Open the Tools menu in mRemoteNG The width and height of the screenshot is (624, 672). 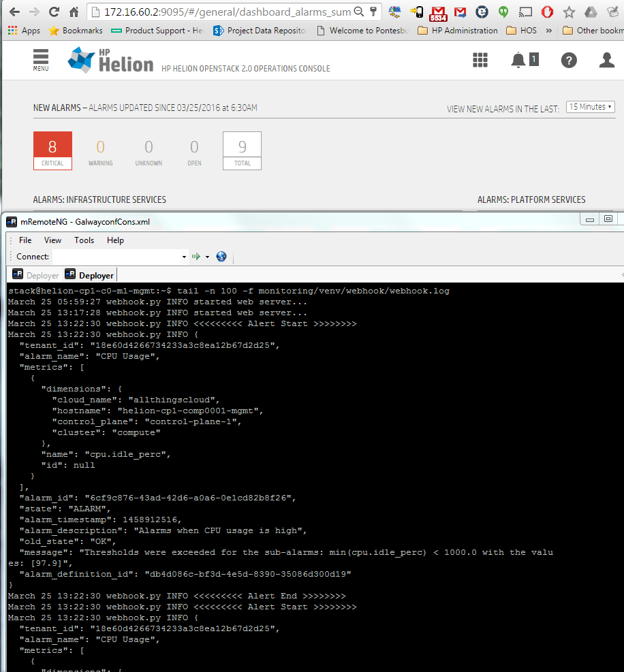point(84,240)
